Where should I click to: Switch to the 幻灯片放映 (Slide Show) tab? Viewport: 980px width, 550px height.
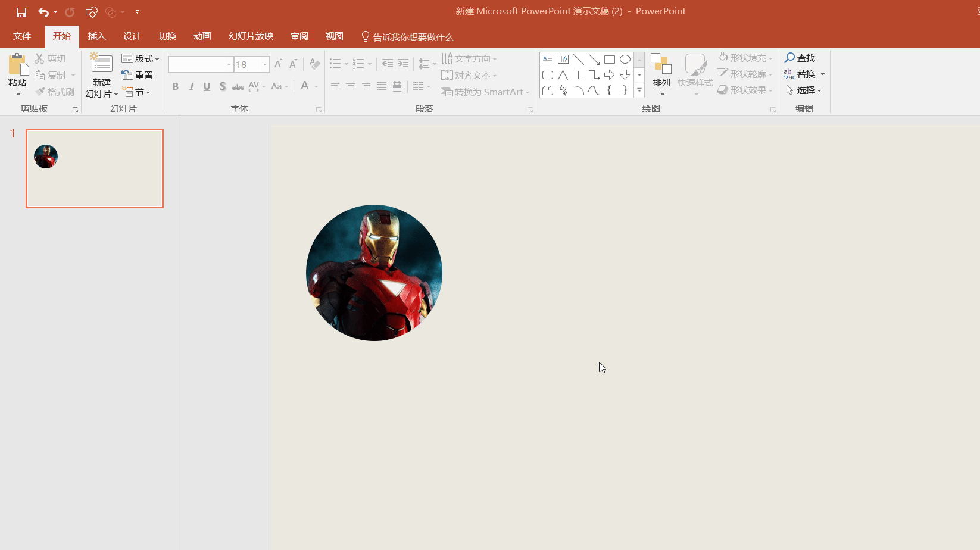[x=251, y=36]
